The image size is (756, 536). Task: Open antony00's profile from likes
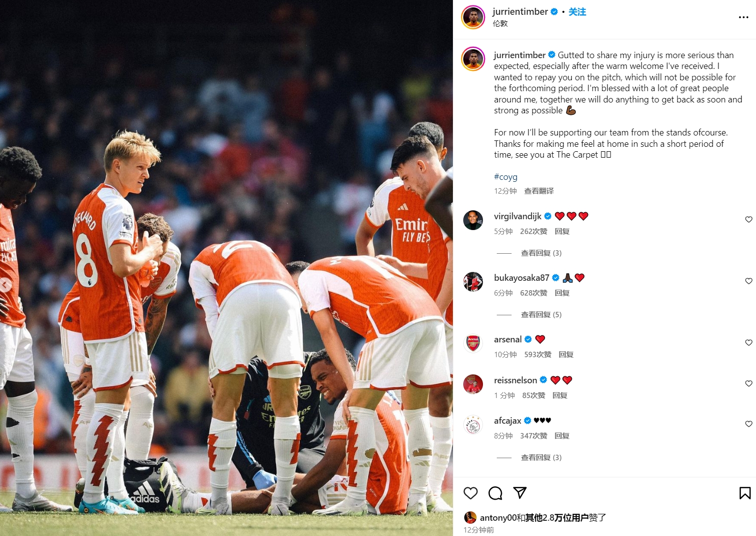tap(498, 518)
